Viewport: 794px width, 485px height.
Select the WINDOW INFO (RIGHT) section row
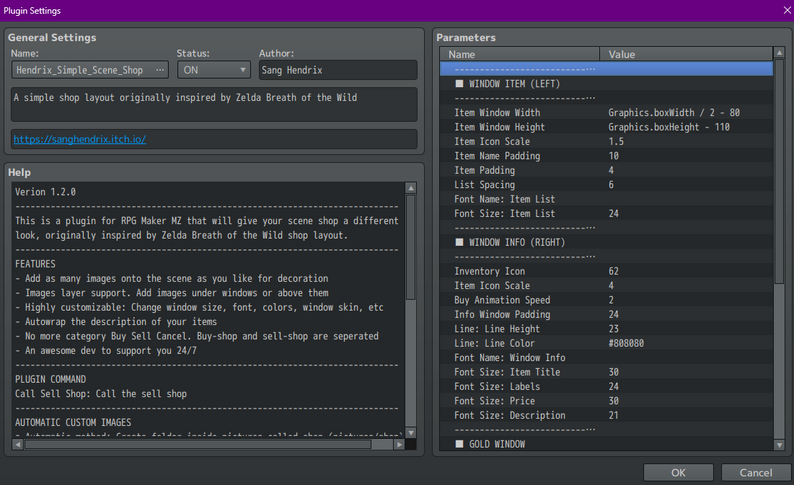tap(606, 242)
